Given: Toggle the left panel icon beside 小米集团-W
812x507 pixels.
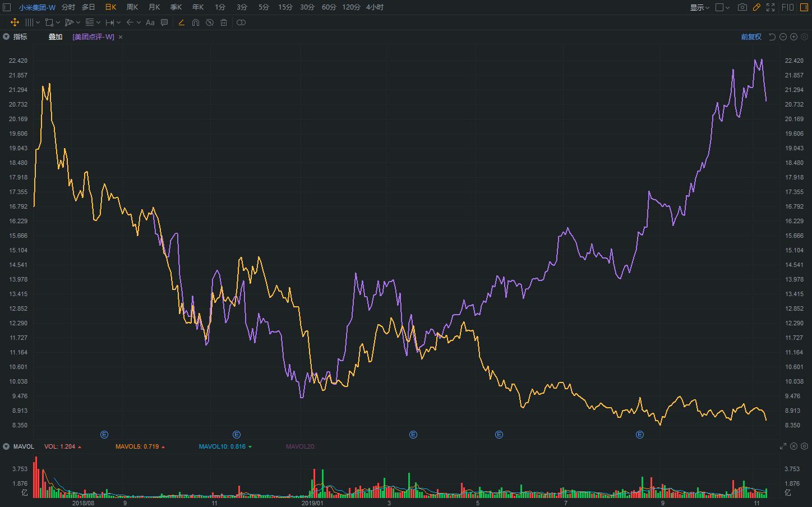Looking at the screenshot, I should pyautogui.click(x=7, y=7).
